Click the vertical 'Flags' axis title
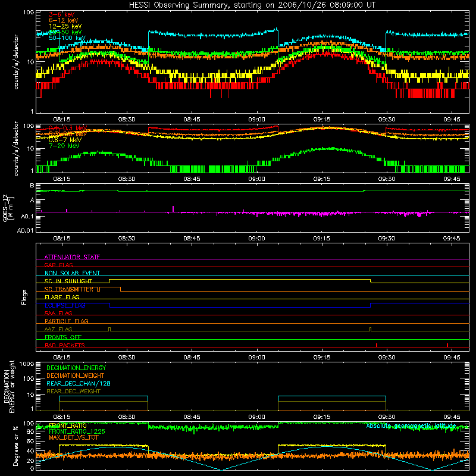The height and width of the screenshot is (476, 476). point(24,297)
